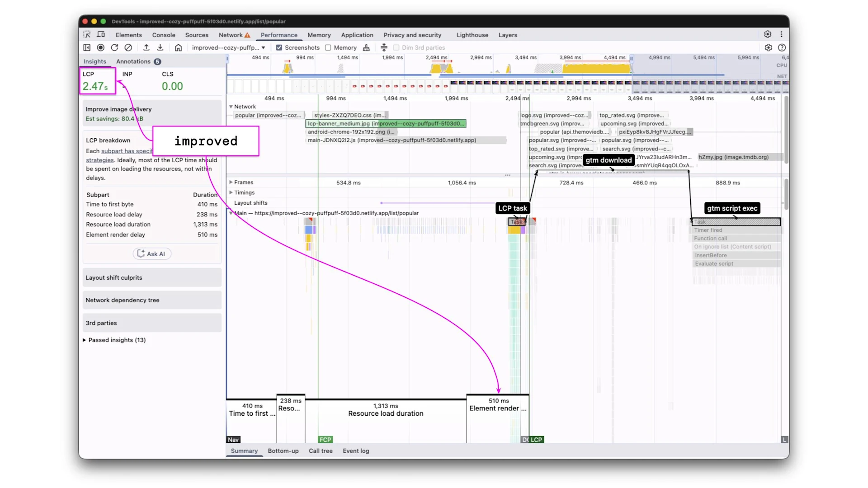Open the improved--cozy-puffp recording dropdown
The width and height of the screenshot is (868, 488).
click(228, 47)
